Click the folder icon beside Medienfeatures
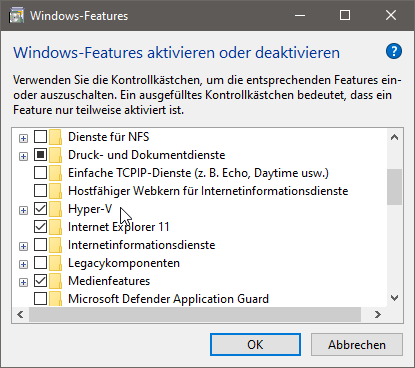Image resolution: width=415 pixels, height=368 pixels. pos(55,281)
